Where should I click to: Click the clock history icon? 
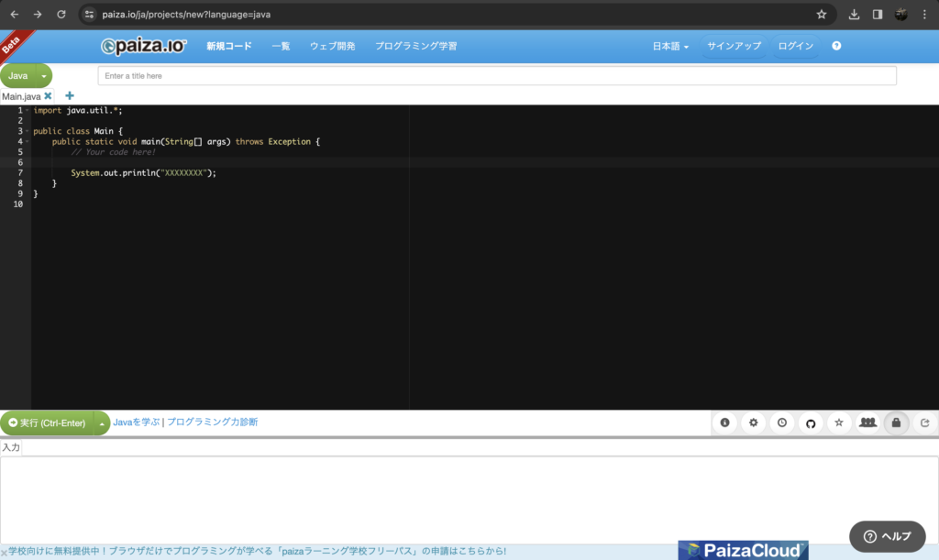[782, 423]
